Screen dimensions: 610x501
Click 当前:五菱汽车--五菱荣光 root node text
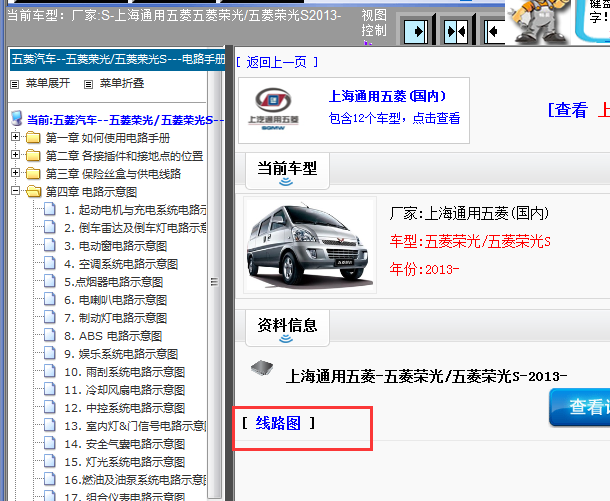tap(126, 120)
